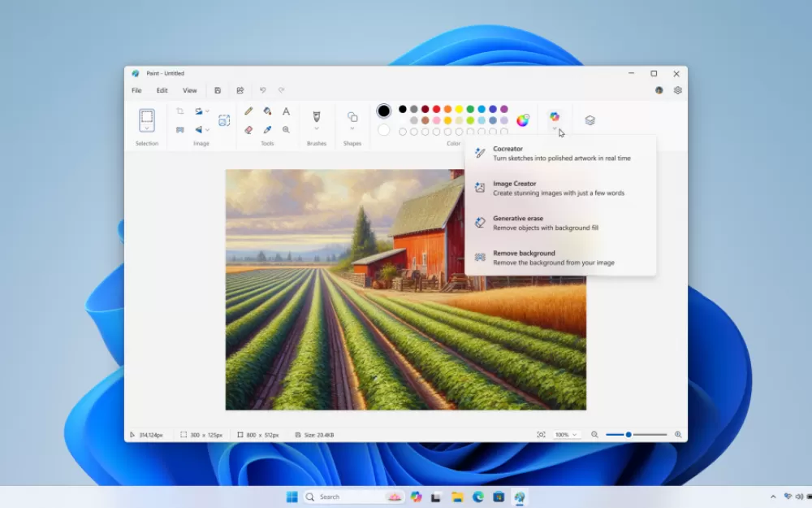Click the first empty custom color slot
The width and height of the screenshot is (812, 508).
coord(403,132)
